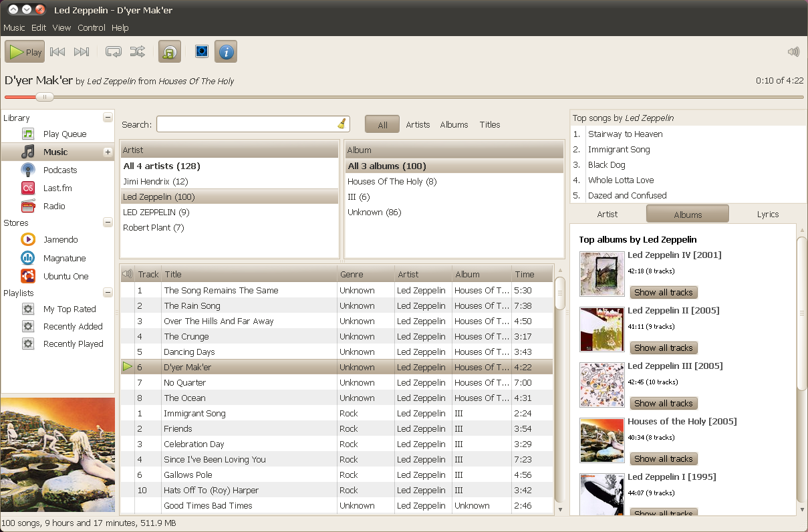
Task: Collapse the Playlists section
Action: point(108,293)
